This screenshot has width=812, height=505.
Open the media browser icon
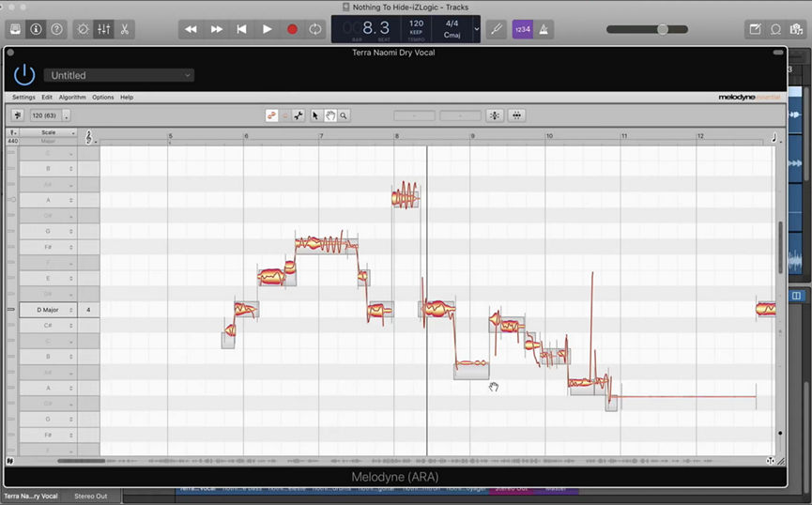(796, 29)
